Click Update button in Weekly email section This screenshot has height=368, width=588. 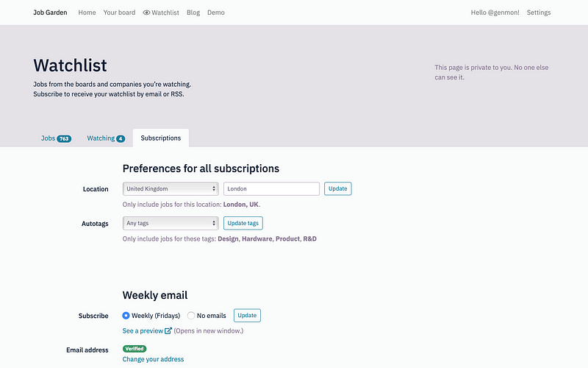pos(247,316)
